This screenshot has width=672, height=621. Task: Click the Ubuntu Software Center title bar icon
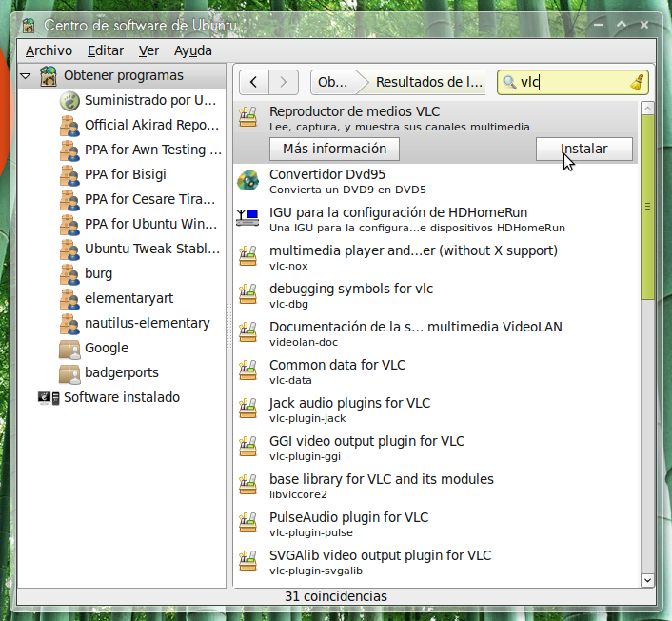point(29,26)
